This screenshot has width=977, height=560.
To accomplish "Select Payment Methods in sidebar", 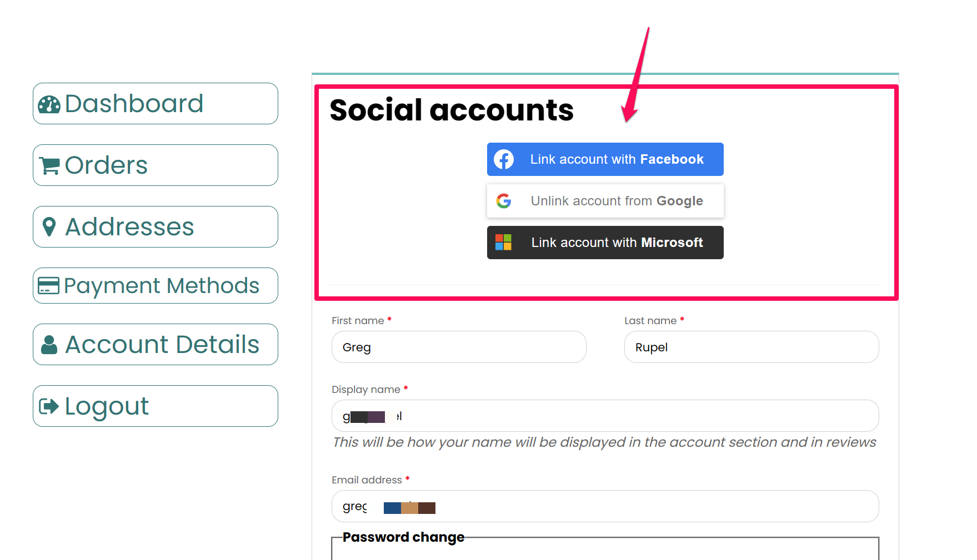I will point(156,286).
